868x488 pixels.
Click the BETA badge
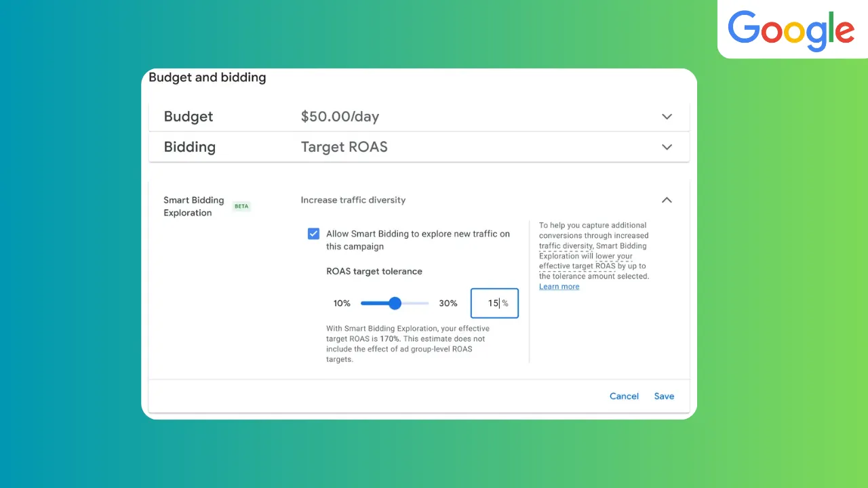click(241, 206)
